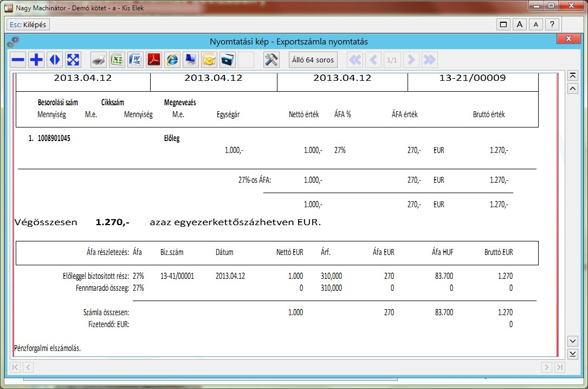The height and width of the screenshot is (389, 588).
Task: Jump to far left with horizontal scrollbar button
Action: 15,367
